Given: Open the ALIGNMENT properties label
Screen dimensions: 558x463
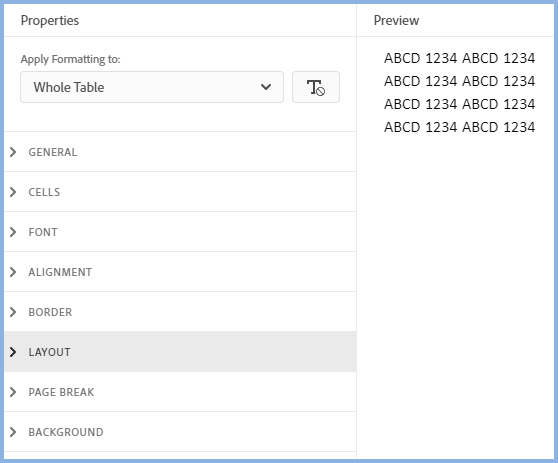Looking at the screenshot, I should (60, 272).
